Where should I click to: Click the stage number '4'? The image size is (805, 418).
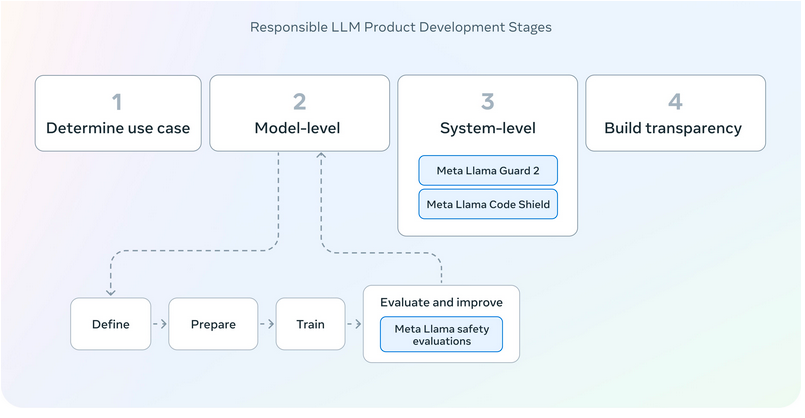tap(676, 102)
